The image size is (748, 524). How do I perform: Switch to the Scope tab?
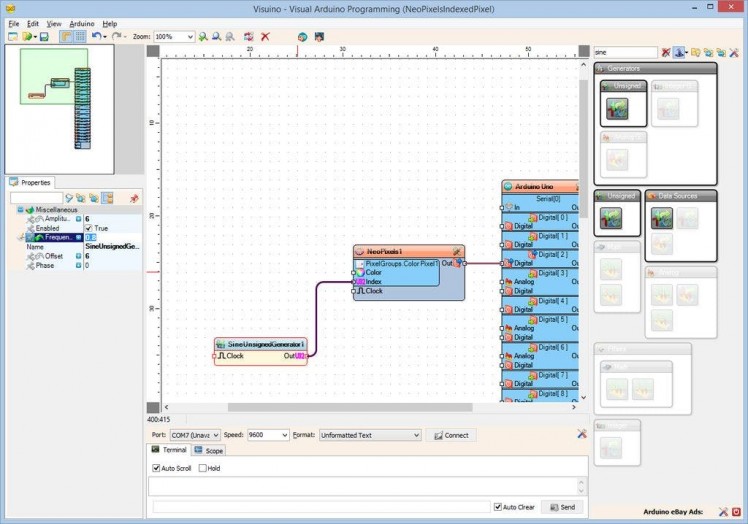click(x=209, y=451)
